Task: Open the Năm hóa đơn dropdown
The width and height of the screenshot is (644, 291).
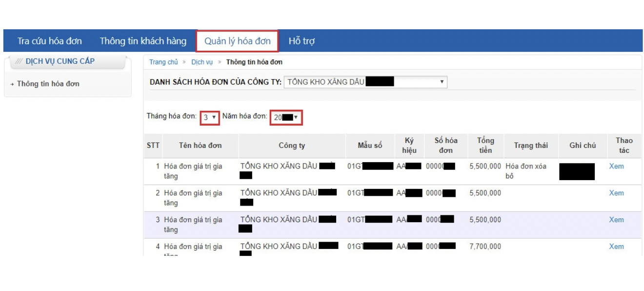Action: [x=286, y=117]
